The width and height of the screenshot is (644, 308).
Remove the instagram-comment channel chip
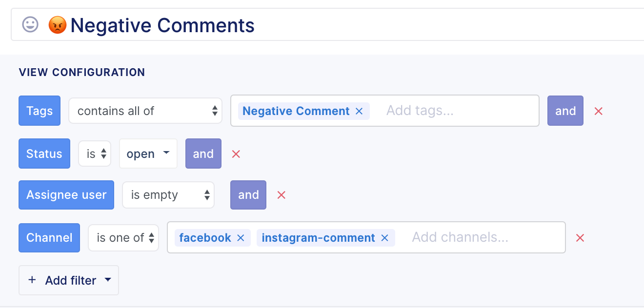tap(384, 238)
